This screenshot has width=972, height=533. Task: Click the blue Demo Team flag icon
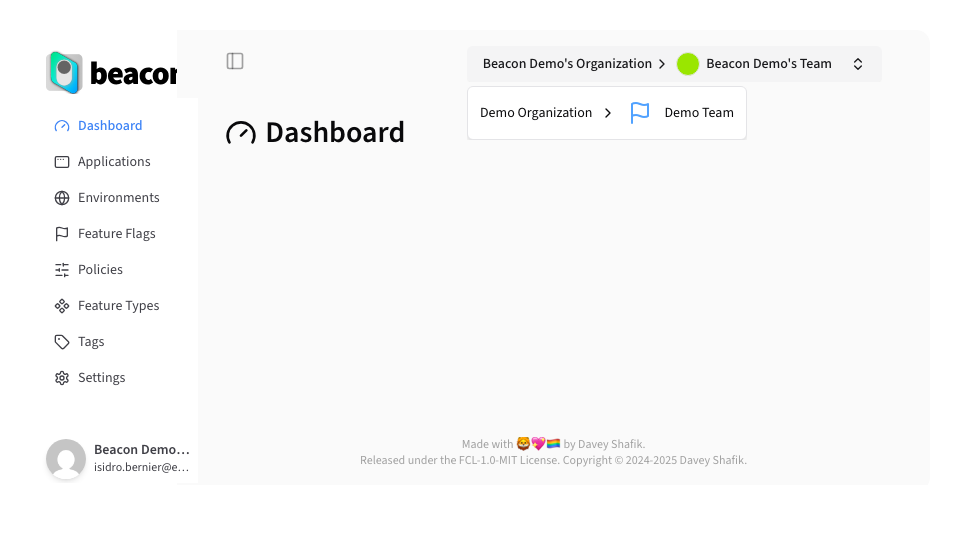coord(640,113)
